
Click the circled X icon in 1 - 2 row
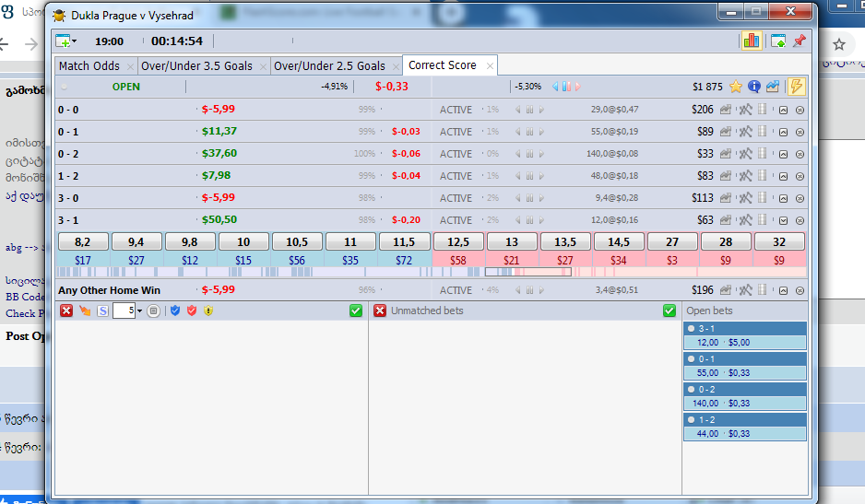pyautogui.click(x=800, y=177)
